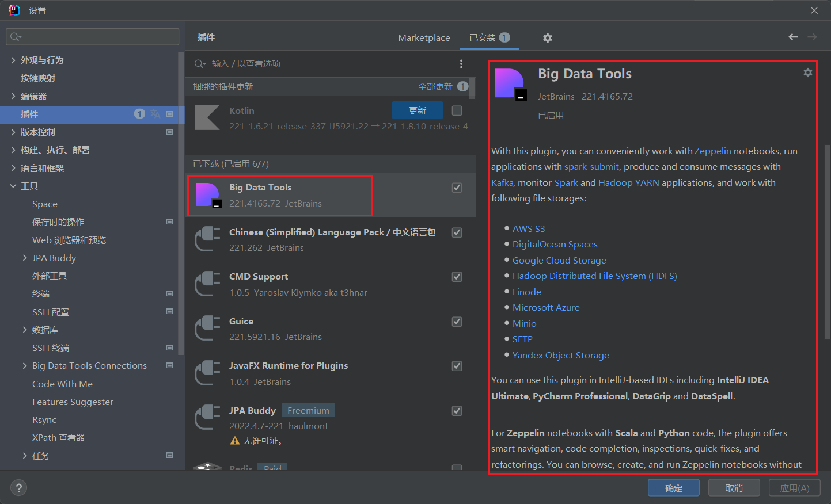Open the Zeppelin link in the description
Screen dimensions: 831x504
tap(712, 151)
